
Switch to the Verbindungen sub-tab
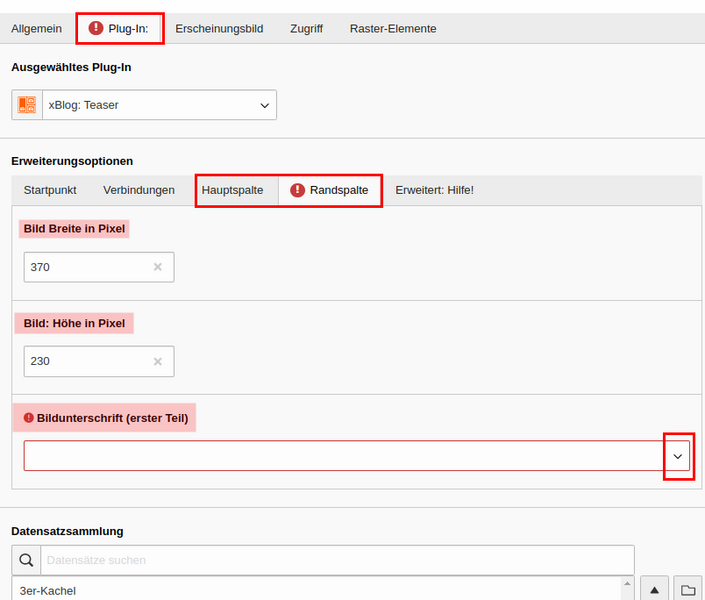pyautogui.click(x=139, y=190)
